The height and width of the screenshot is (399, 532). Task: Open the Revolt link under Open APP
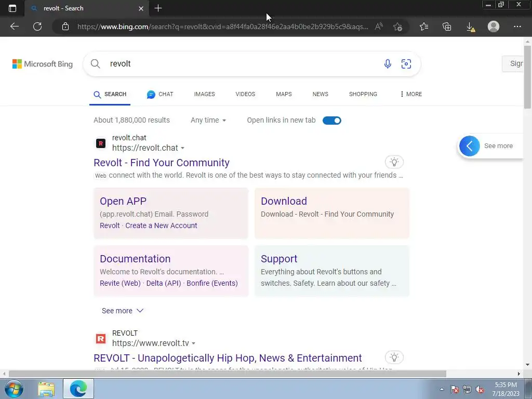[x=110, y=225]
